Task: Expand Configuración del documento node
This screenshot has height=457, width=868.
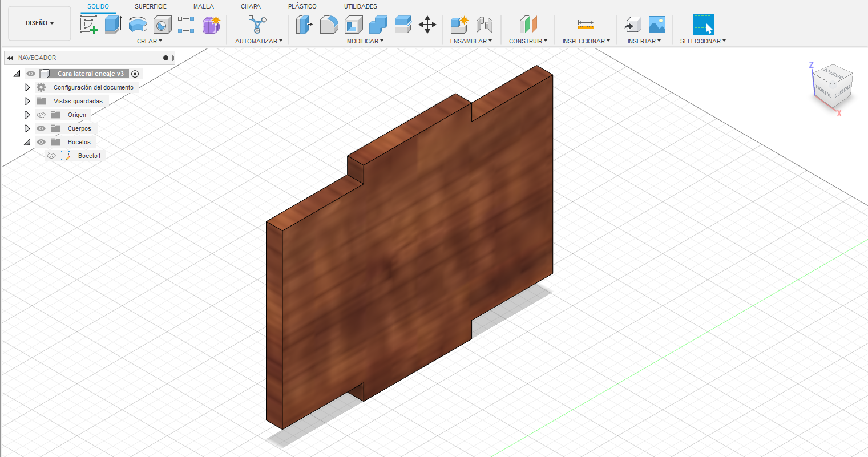Action: tap(27, 87)
